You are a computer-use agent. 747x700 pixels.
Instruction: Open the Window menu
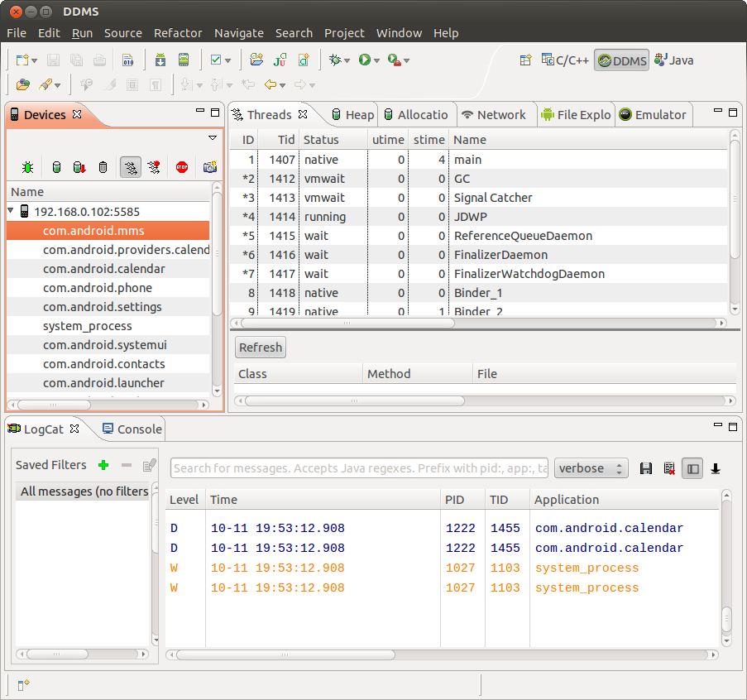pyautogui.click(x=399, y=33)
